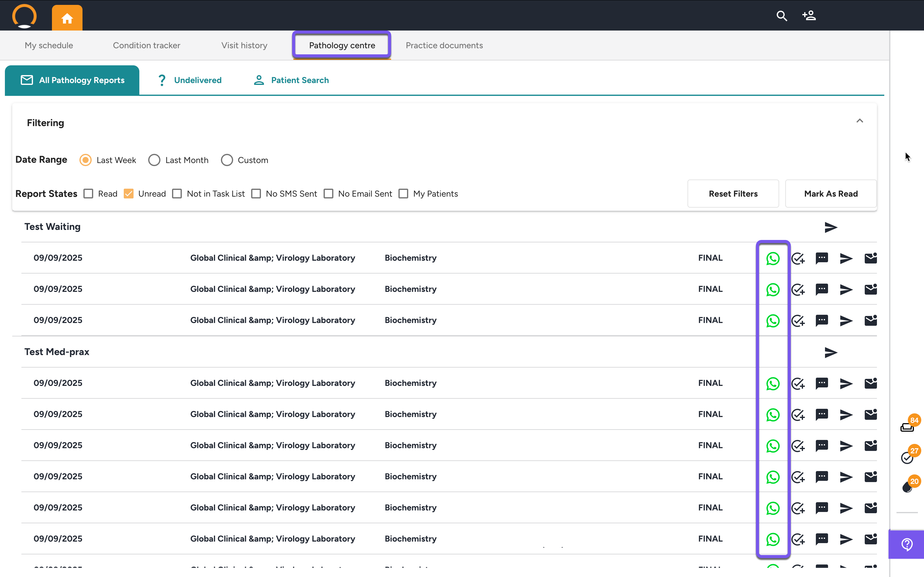Tick the My Patients checkbox

[403, 194]
